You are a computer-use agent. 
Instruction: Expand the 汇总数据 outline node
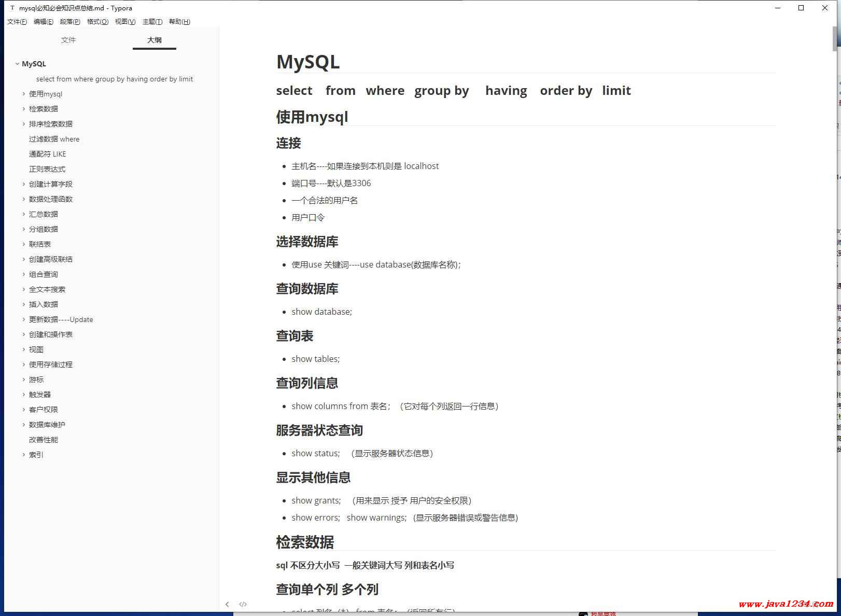[24, 214]
